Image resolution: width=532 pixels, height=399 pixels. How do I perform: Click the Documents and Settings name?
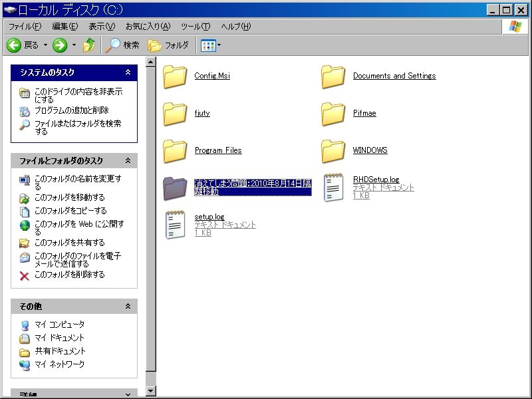pos(394,76)
